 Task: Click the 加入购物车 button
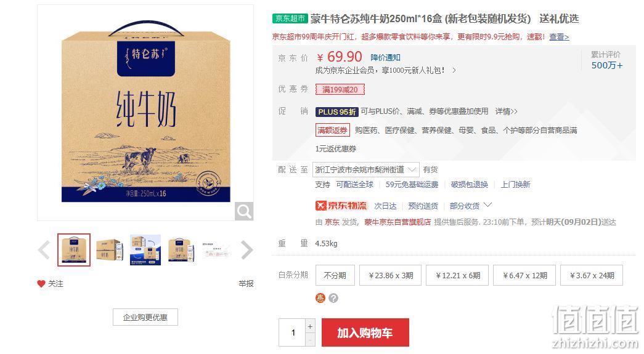pos(365,332)
